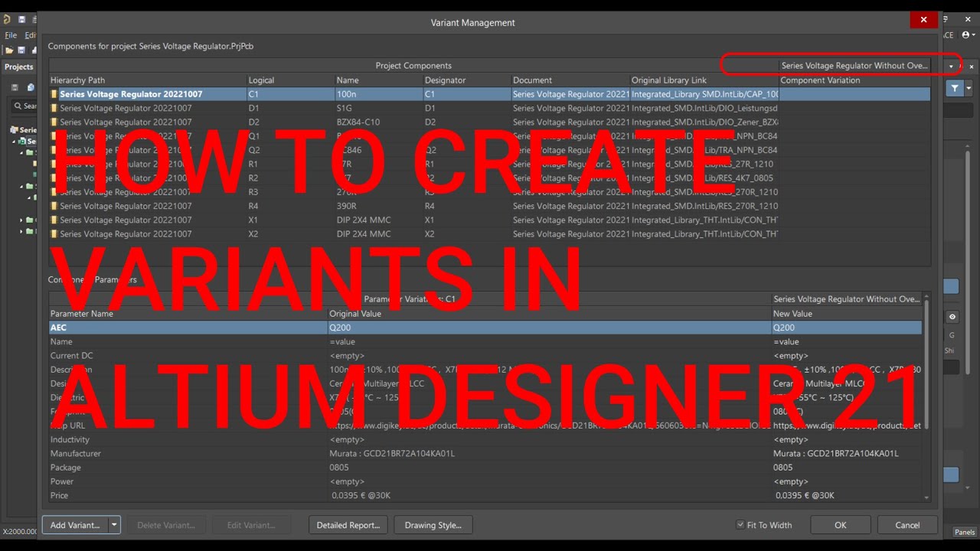The width and height of the screenshot is (980, 551).
Task: Click the Document column header
Action: pos(570,80)
